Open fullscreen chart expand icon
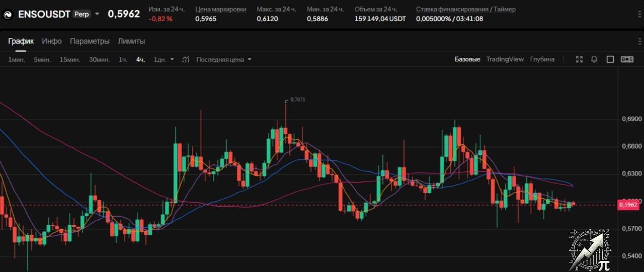Screen dimensions: 644x272 click(x=579, y=59)
